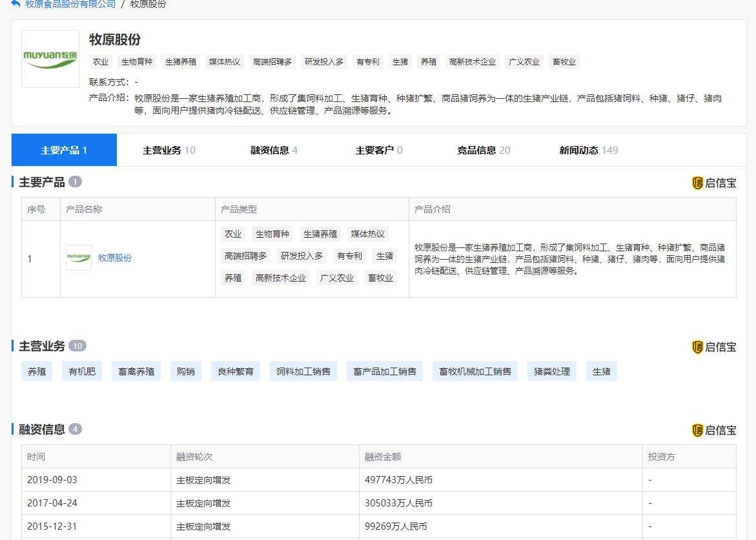Click the 启信宝 badge in 融资信息 section

coord(714,430)
